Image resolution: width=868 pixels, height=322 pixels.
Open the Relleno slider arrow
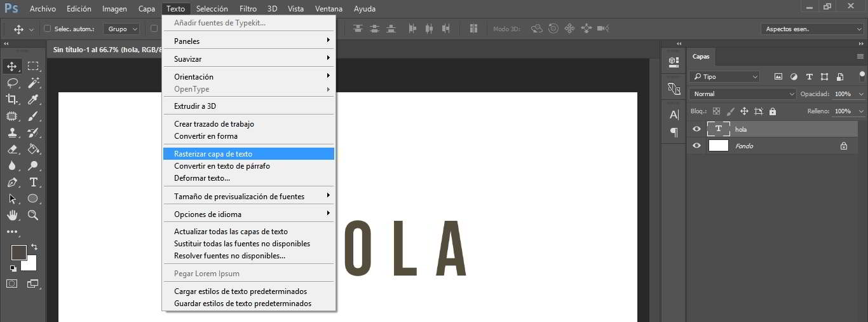(861, 111)
